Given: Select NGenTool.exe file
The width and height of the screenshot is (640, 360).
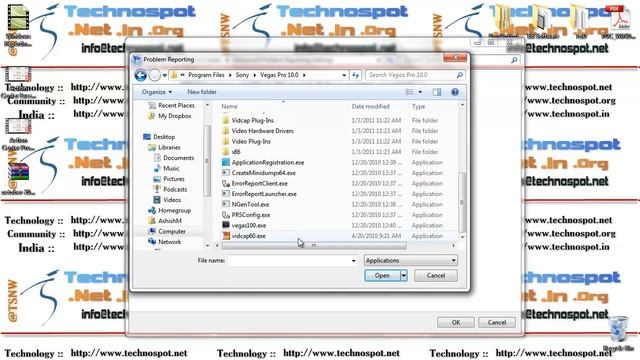Looking at the screenshot, I should 250,204.
